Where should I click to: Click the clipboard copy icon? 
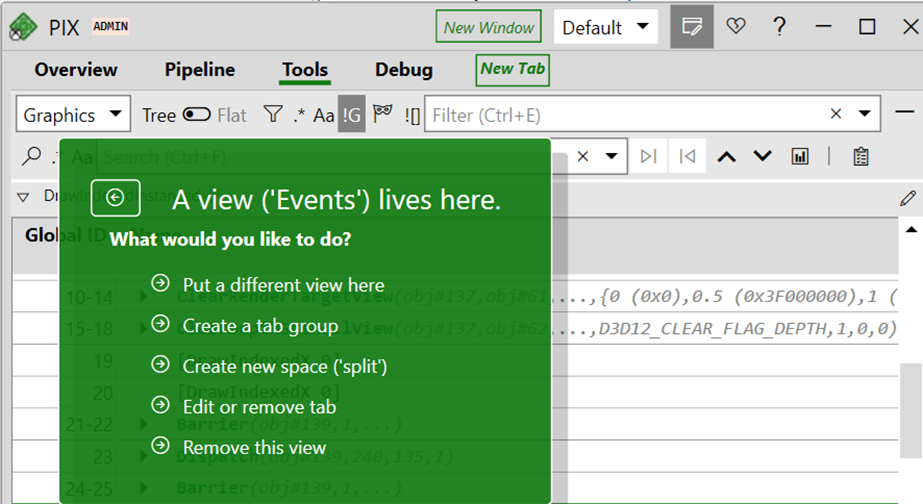pyautogui.click(x=861, y=157)
